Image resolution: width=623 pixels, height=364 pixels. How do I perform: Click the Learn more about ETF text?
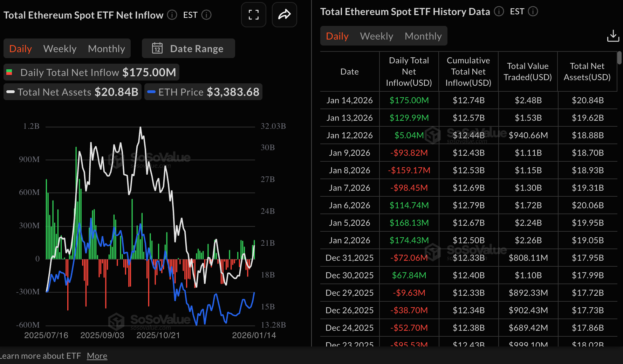click(x=40, y=356)
